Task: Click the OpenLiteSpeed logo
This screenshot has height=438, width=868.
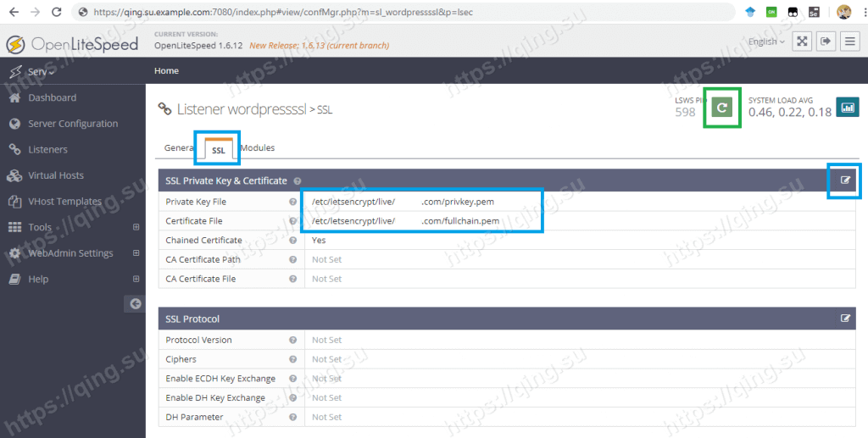Action: point(72,44)
